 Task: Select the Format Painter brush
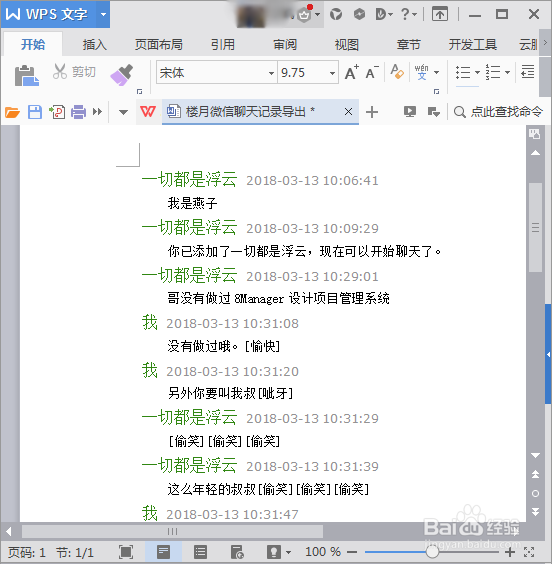click(x=122, y=75)
